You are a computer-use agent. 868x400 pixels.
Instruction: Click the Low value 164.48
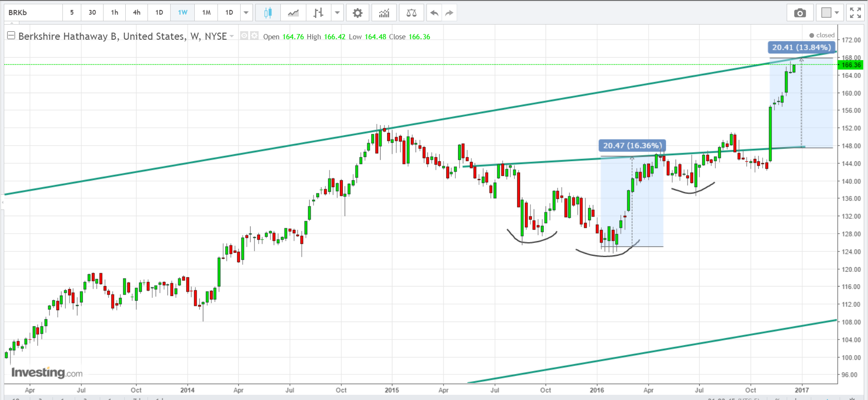(x=375, y=37)
